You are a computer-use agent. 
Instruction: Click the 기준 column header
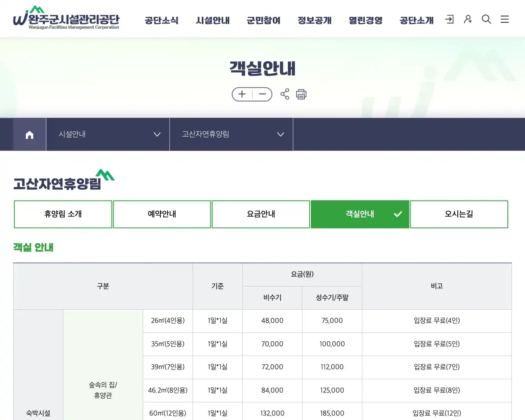217,286
